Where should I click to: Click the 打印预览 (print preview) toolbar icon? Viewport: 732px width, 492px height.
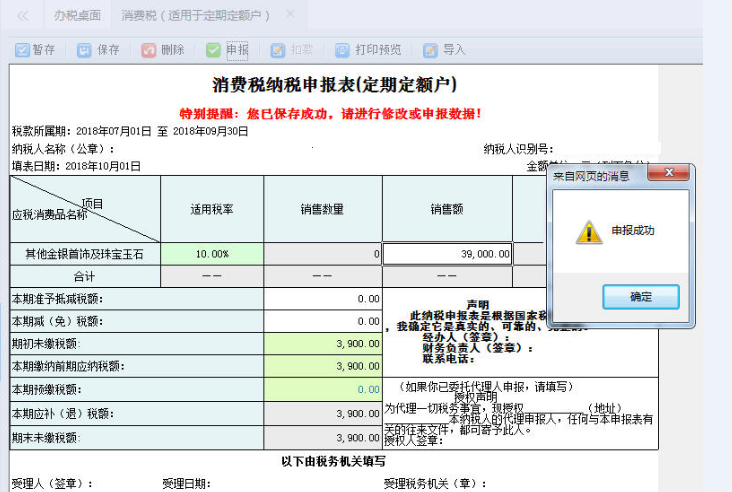point(342,49)
